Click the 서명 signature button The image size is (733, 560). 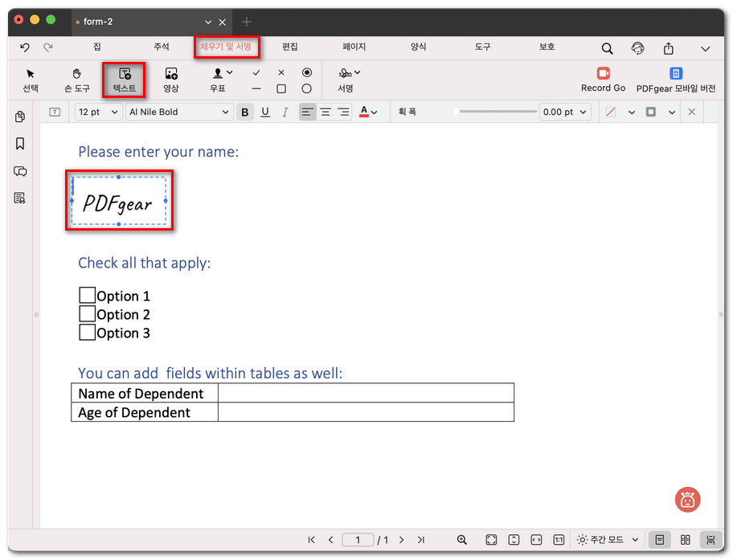pyautogui.click(x=346, y=80)
